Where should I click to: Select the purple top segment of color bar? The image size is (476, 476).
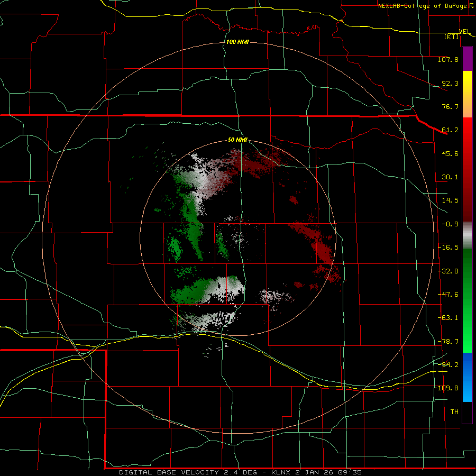click(467, 59)
